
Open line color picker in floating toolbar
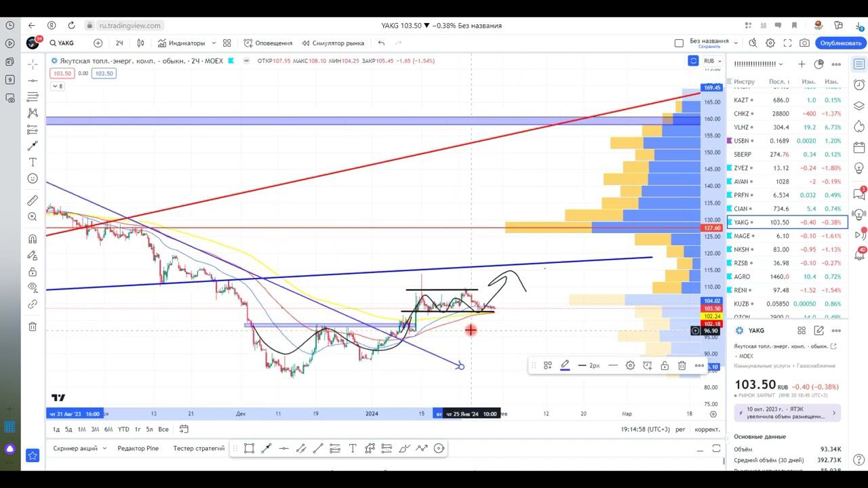(565, 365)
